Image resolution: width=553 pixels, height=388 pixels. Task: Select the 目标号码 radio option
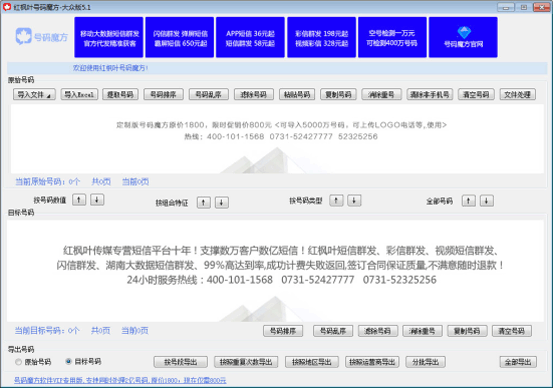[x=68, y=361]
